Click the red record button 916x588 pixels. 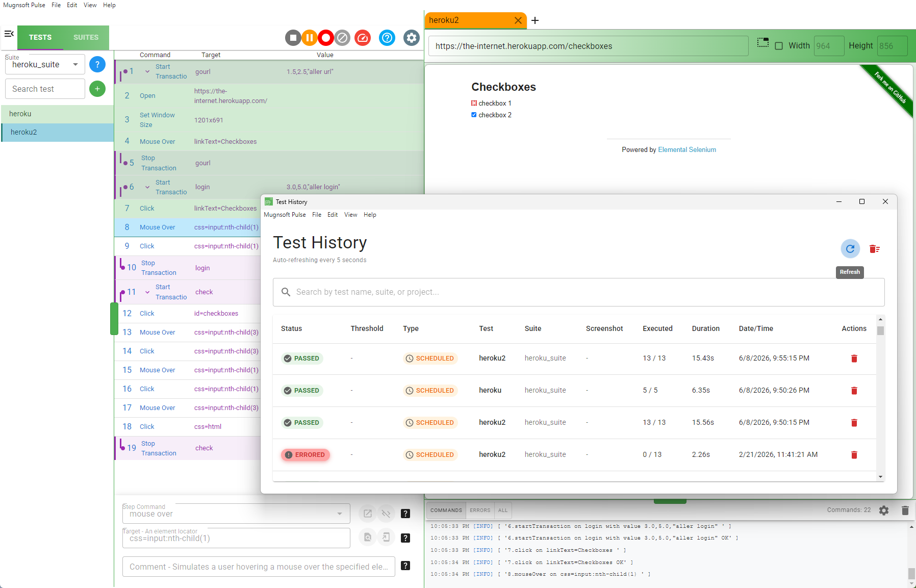[325, 38]
